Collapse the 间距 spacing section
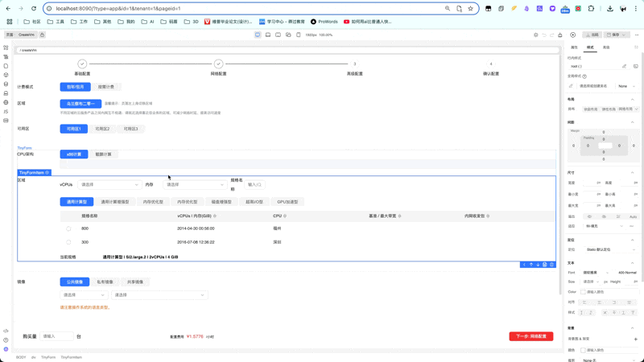644x362 pixels. [633, 122]
